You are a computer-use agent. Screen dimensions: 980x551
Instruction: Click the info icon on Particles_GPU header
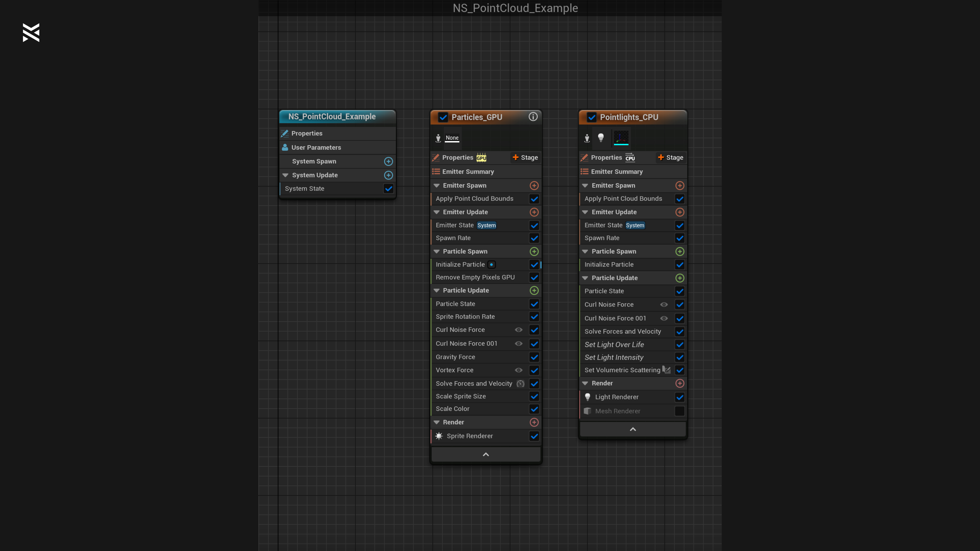(x=533, y=117)
